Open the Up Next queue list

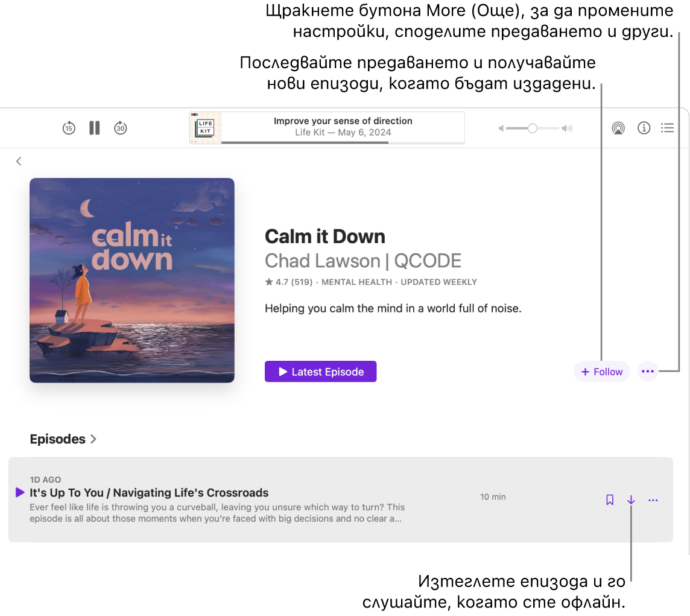pyautogui.click(x=667, y=128)
